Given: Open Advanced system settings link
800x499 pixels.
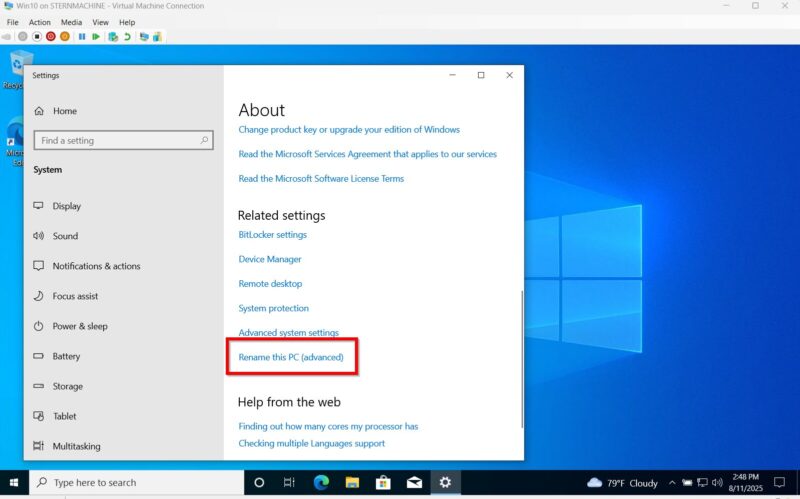Looking at the screenshot, I should point(288,333).
